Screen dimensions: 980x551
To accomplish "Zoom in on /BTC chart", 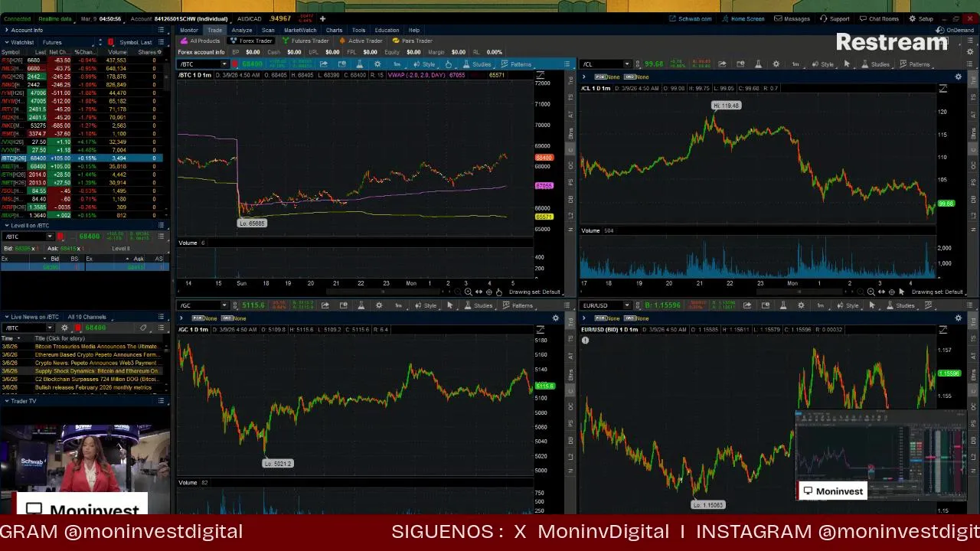I will tap(468, 292).
